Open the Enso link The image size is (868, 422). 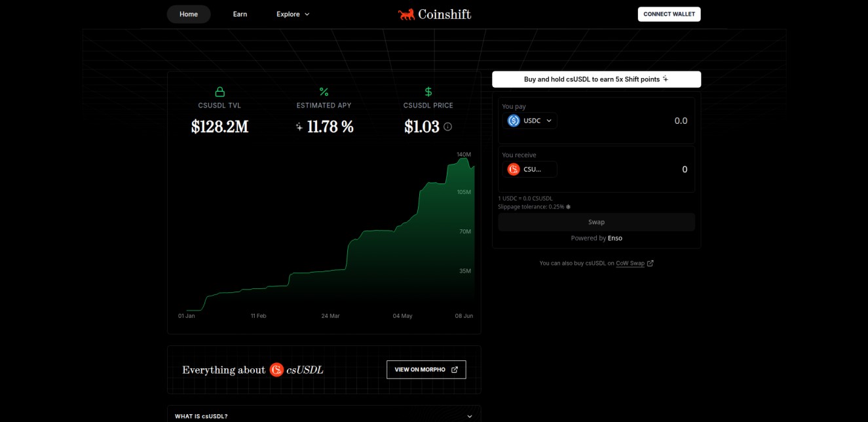[x=615, y=239]
